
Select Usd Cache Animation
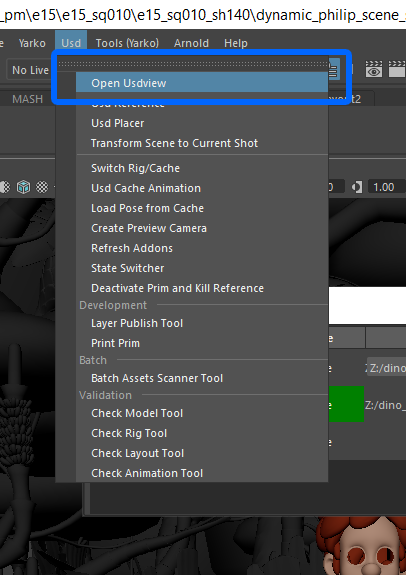202,188
